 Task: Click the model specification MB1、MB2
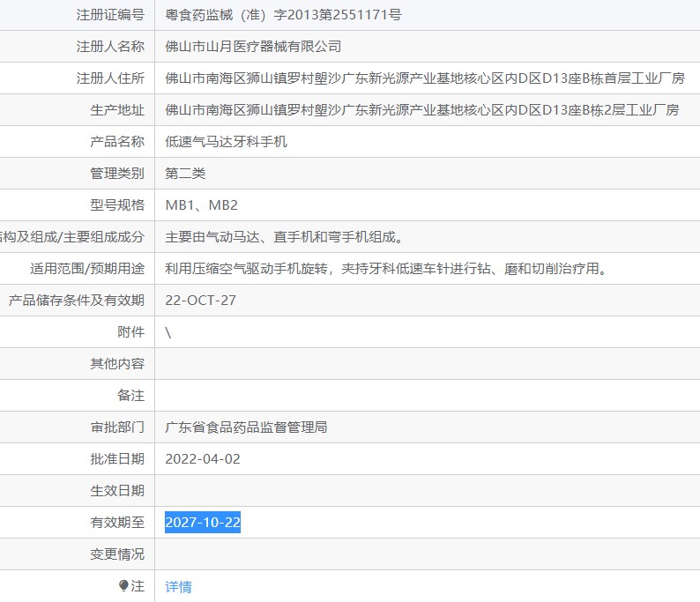point(201,204)
